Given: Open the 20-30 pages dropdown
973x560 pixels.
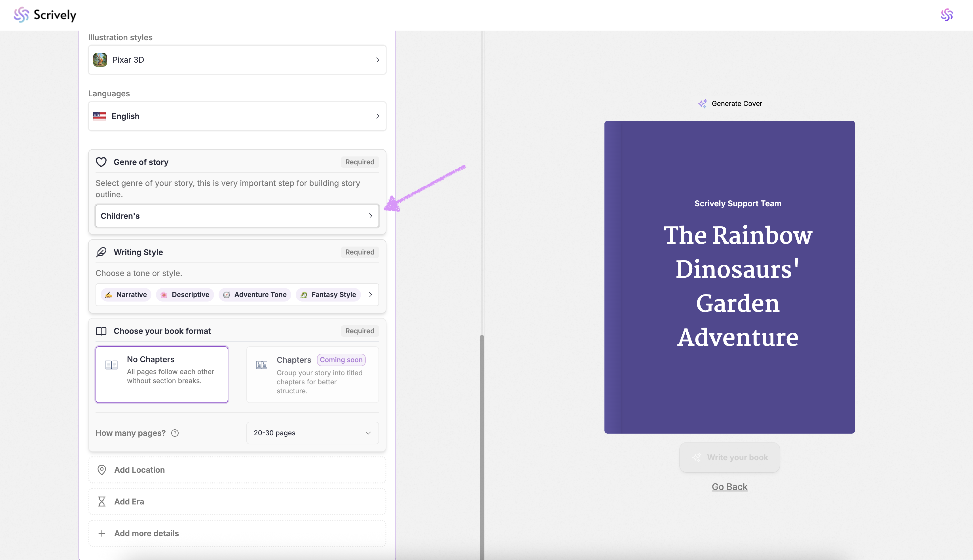Looking at the screenshot, I should point(312,433).
